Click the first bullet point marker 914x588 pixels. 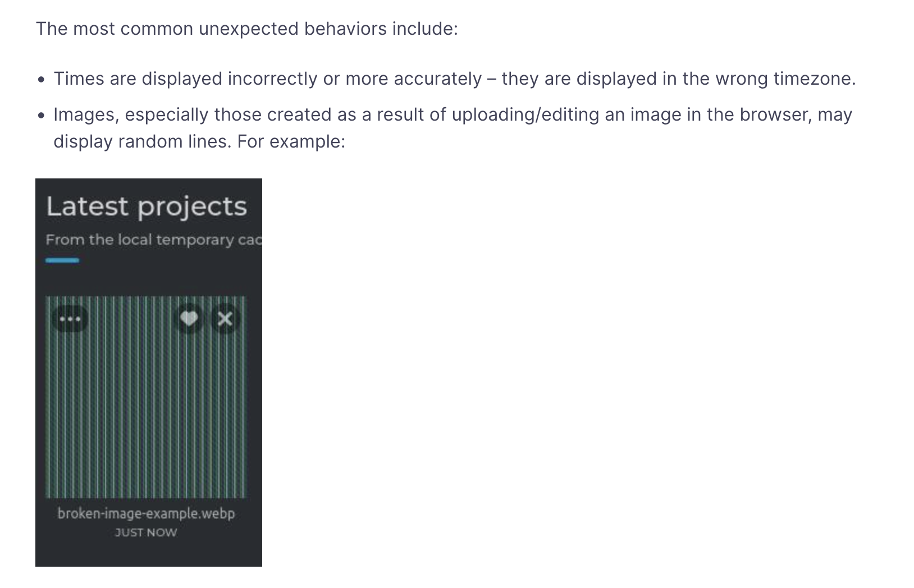click(x=42, y=80)
